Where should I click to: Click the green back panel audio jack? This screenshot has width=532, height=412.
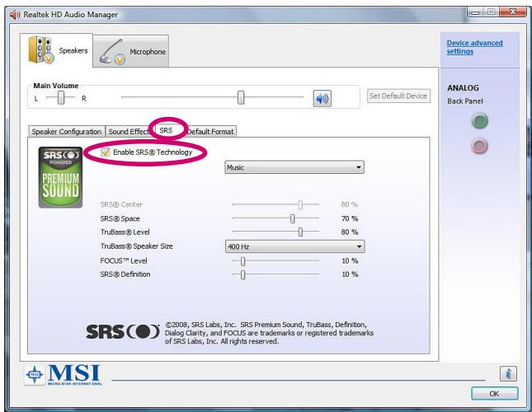coord(480,121)
